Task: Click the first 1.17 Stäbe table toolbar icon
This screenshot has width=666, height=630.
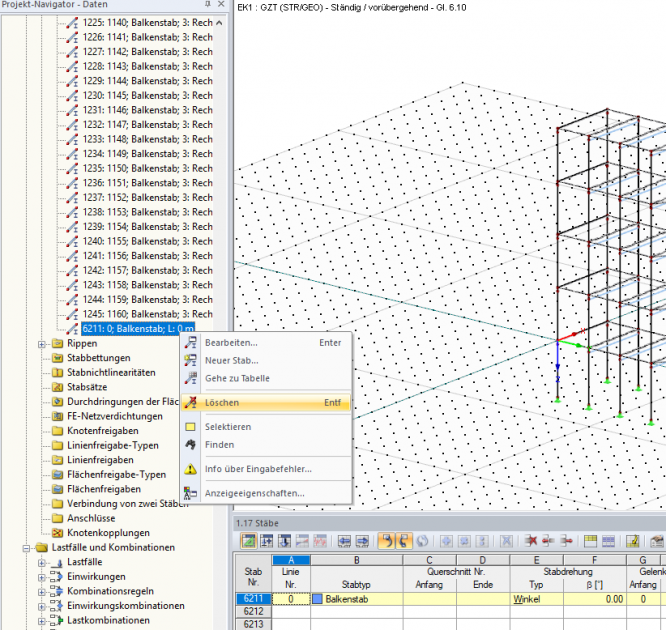Action: point(248,541)
